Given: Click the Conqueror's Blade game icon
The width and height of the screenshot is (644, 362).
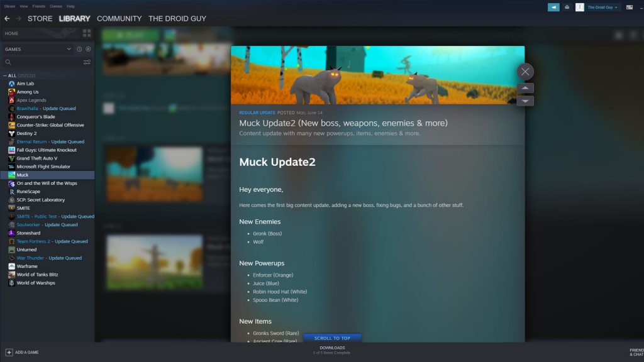Looking at the screenshot, I should (x=11, y=116).
